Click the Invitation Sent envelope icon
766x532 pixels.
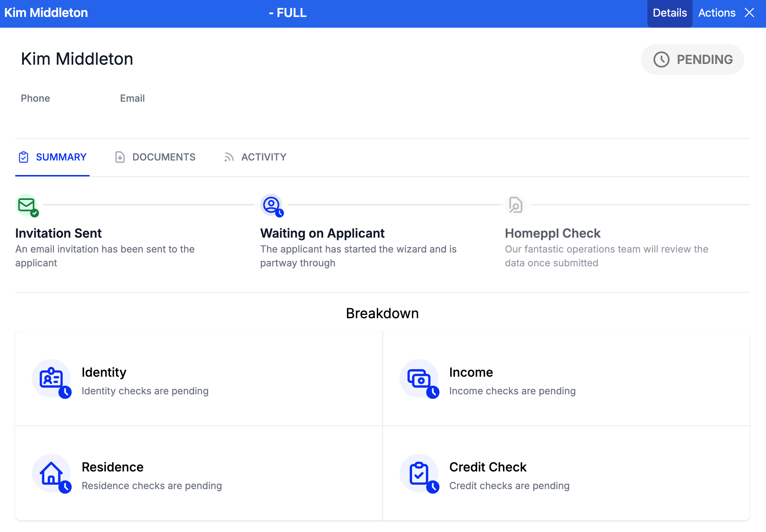click(27, 205)
